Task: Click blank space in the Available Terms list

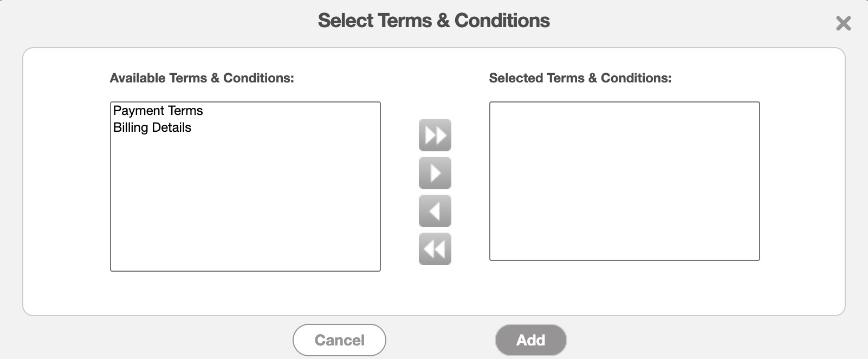Action: pyautogui.click(x=245, y=206)
